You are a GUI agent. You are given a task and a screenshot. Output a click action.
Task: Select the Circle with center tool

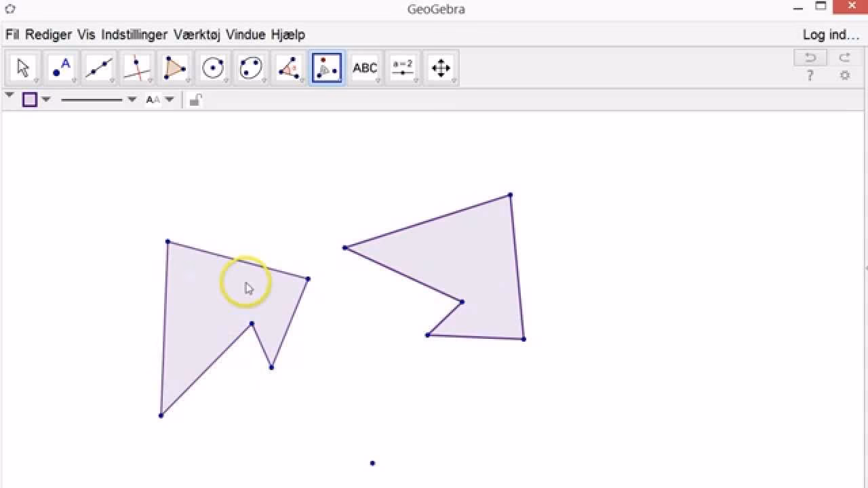click(x=213, y=68)
